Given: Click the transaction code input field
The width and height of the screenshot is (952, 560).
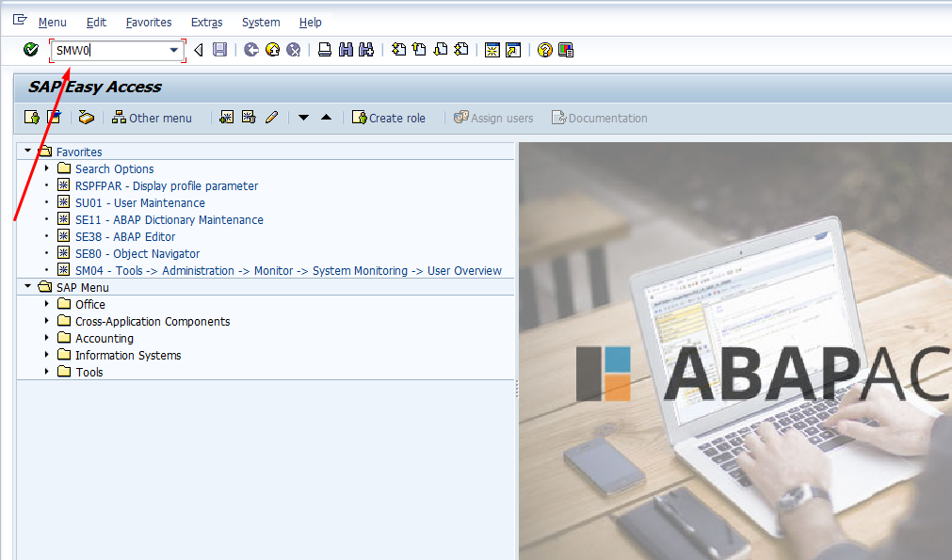Looking at the screenshot, I should [x=111, y=50].
